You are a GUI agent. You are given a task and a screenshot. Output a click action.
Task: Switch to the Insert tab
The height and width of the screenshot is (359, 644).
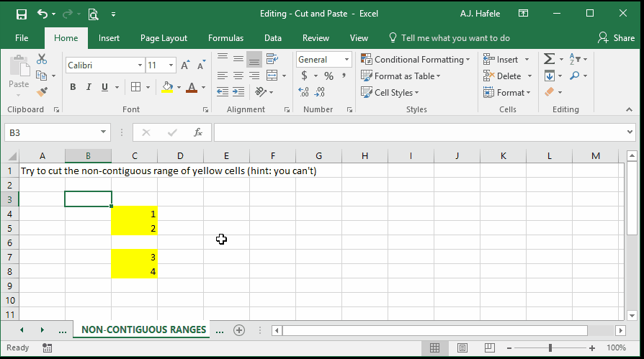point(109,38)
